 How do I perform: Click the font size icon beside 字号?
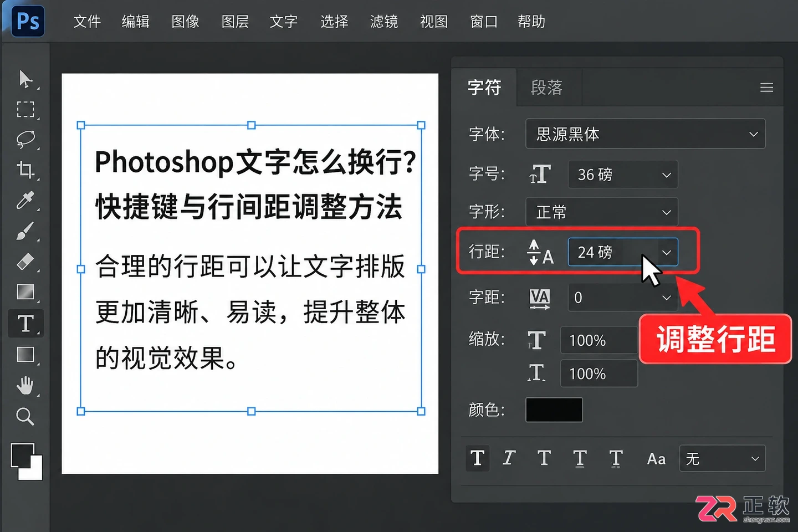[540, 175]
